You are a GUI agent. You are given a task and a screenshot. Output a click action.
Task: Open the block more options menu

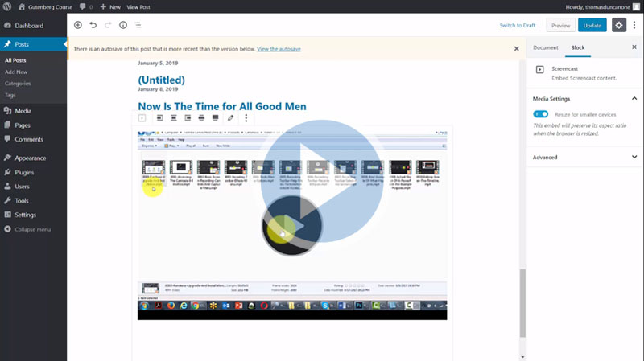(x=246, y=118)
